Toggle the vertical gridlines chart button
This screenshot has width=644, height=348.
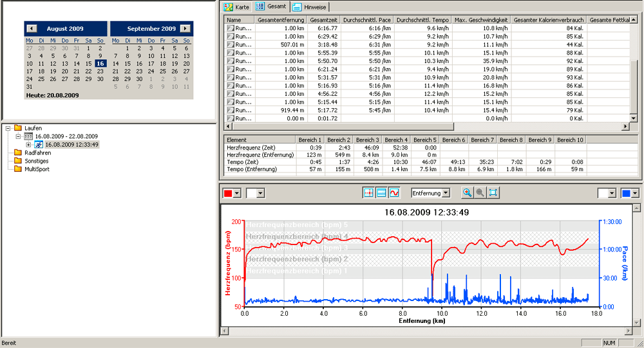[368, 193]
